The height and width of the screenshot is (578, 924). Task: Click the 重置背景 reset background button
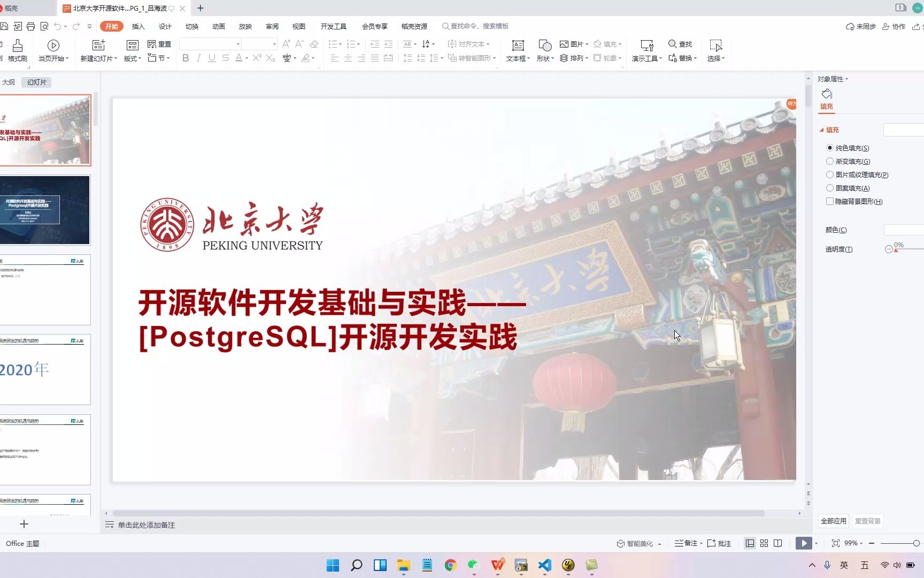868,520
